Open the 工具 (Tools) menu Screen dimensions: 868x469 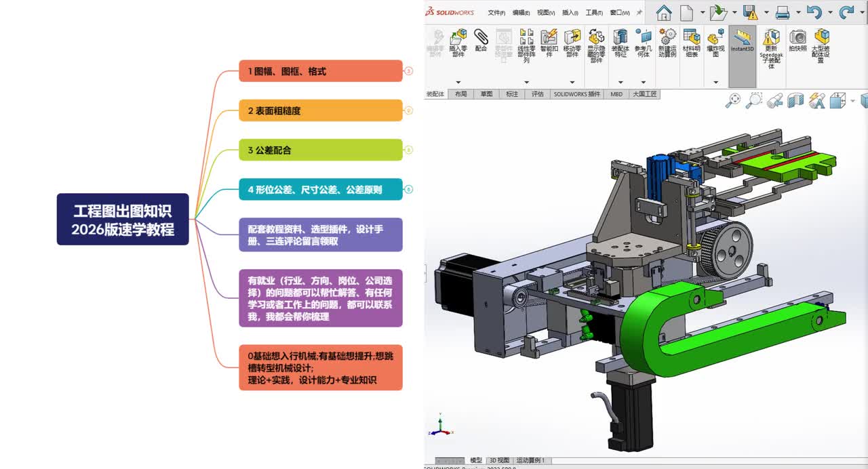pyautogui.click(x=594, y=12)
